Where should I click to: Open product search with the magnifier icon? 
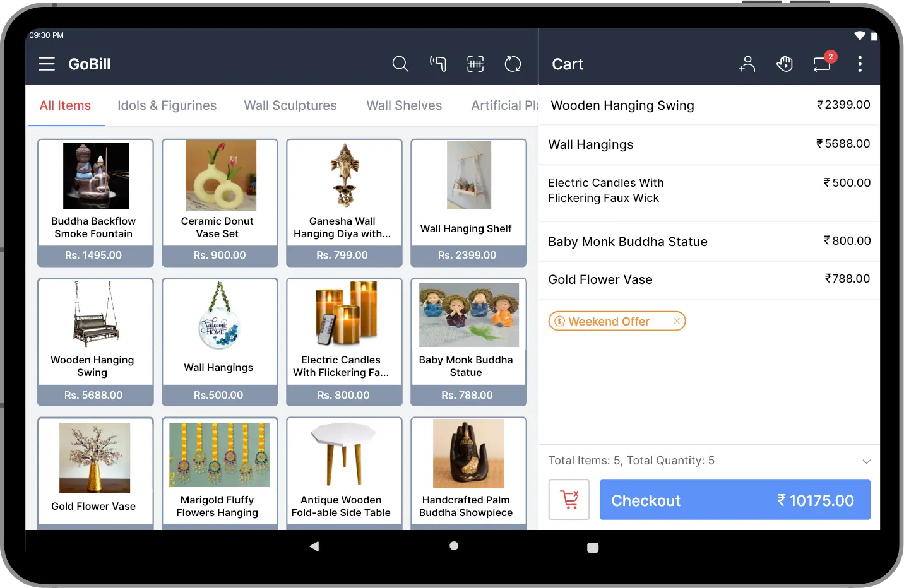pyautogui.click(x=400, y=64)
